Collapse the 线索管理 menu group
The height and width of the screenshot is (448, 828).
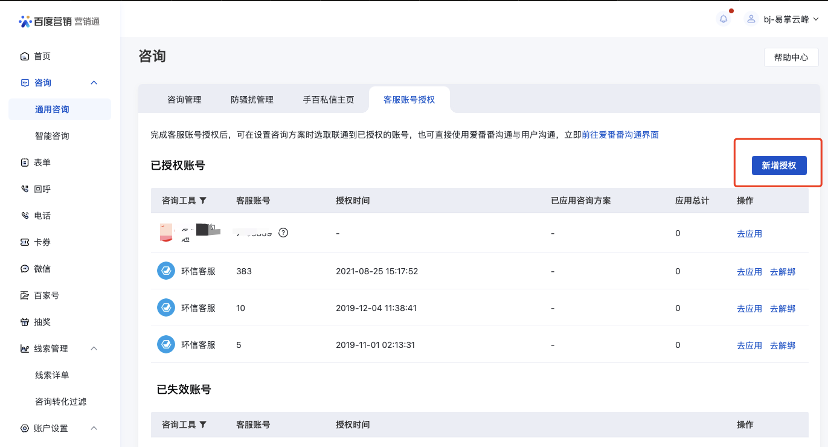(94, 349)
